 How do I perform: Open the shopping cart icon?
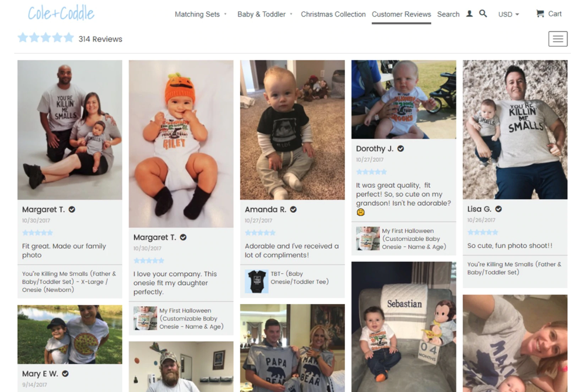540,14
